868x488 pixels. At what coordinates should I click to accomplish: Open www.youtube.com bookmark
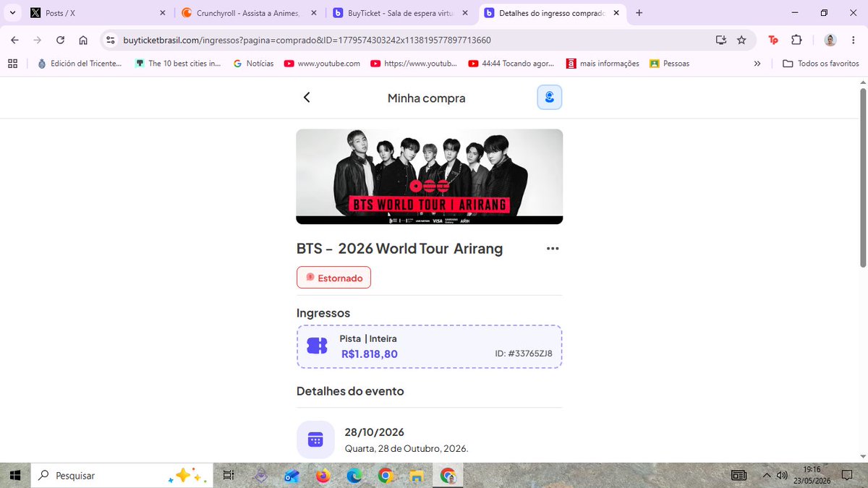(x=322, y=64)
